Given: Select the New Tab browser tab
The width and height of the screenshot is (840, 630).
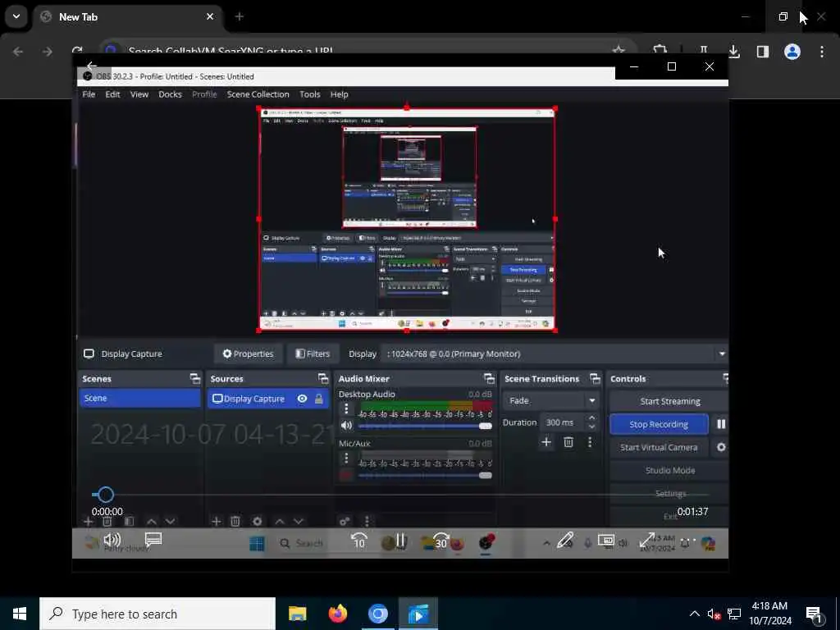Looking at the screenshot, I should [129, 16].
